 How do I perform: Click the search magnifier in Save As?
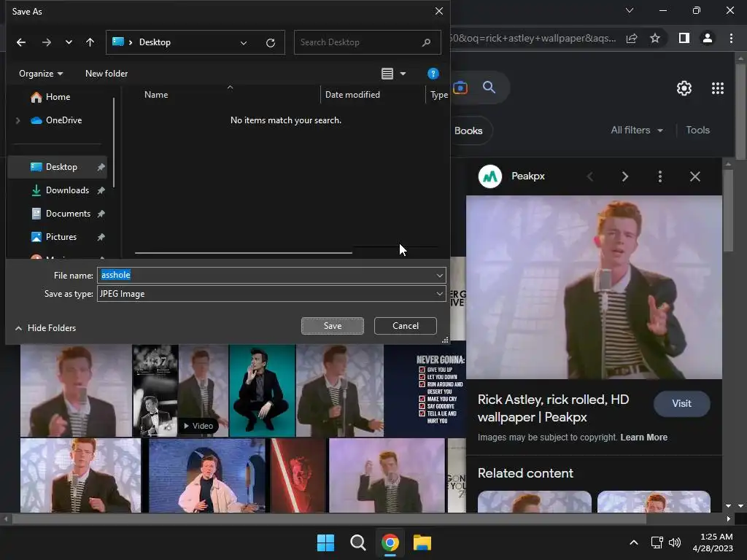pos(426,42)
